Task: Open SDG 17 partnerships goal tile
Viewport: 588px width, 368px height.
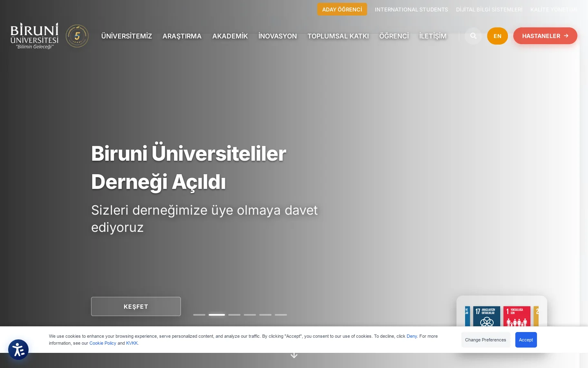Action: [487, 316]
